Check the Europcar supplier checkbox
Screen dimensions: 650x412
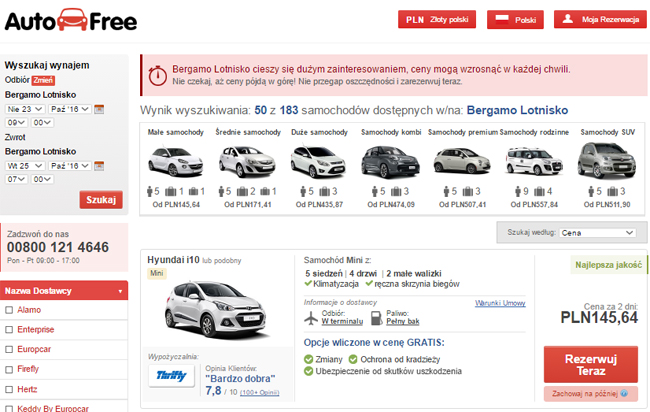[x=9, y=349]
